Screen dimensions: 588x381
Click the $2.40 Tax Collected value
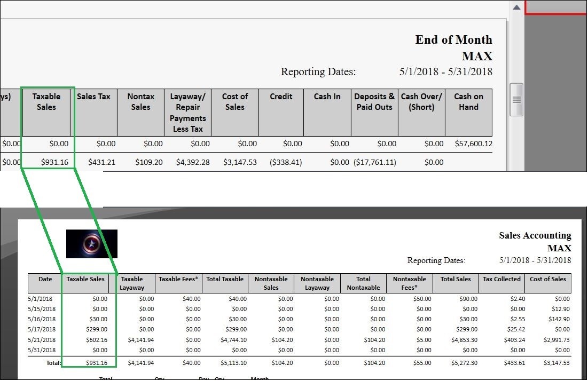518,299
